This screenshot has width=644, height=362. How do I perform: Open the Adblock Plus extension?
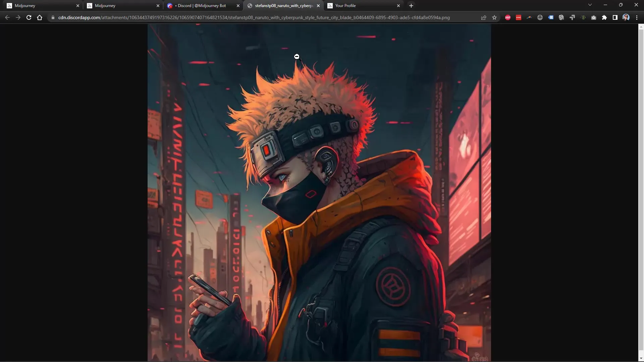[508, 17]
